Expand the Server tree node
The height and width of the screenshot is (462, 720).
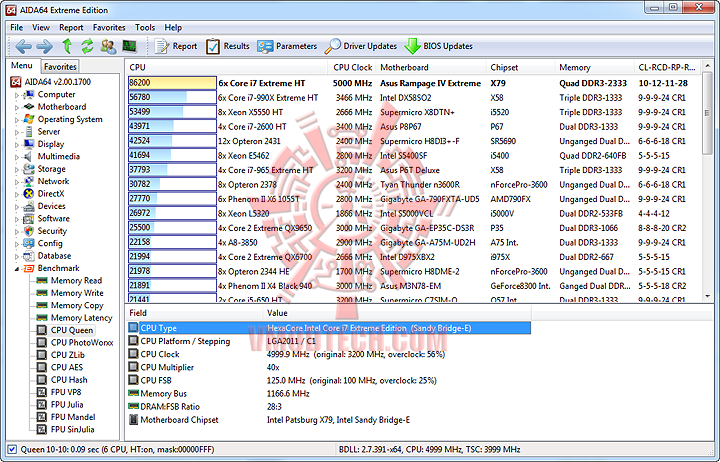(x=17, y=132)
